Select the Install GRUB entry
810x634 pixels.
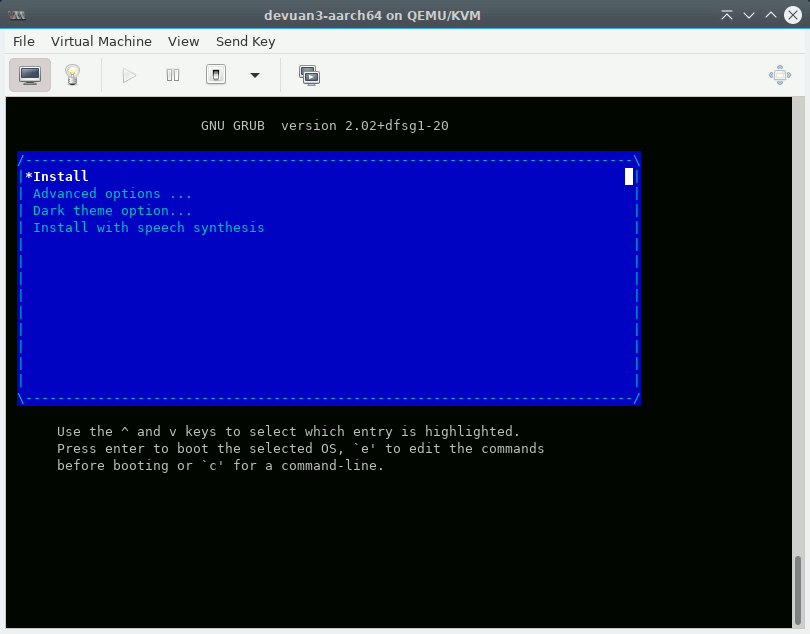(x=328, y=177)
